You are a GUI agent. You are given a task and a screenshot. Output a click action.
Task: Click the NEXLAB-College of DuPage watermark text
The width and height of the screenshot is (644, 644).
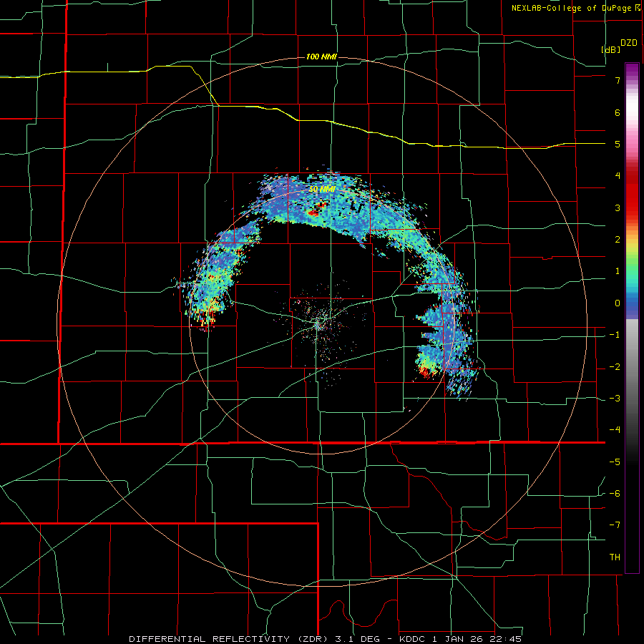[x=573, y=8]
